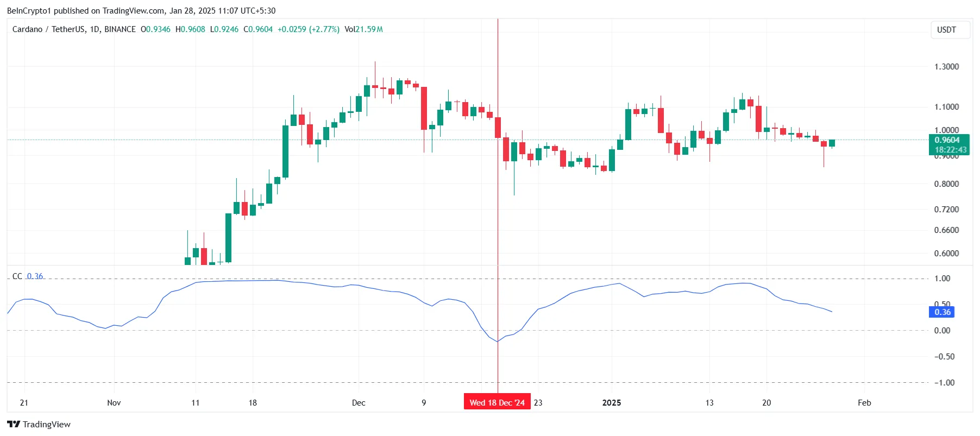This screenshot has width=980, height=436.
Task: Click the closing price value C0.9604
Action: 258,29
